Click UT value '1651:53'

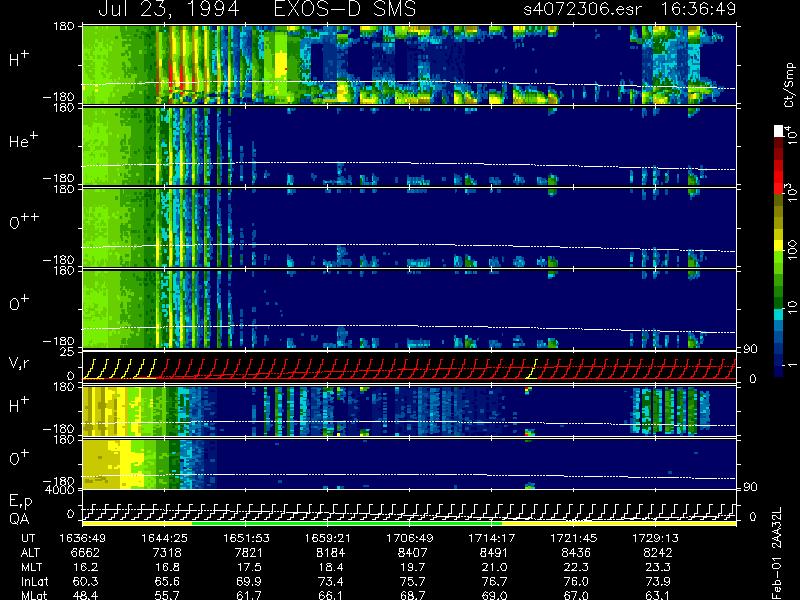(246, 538)
